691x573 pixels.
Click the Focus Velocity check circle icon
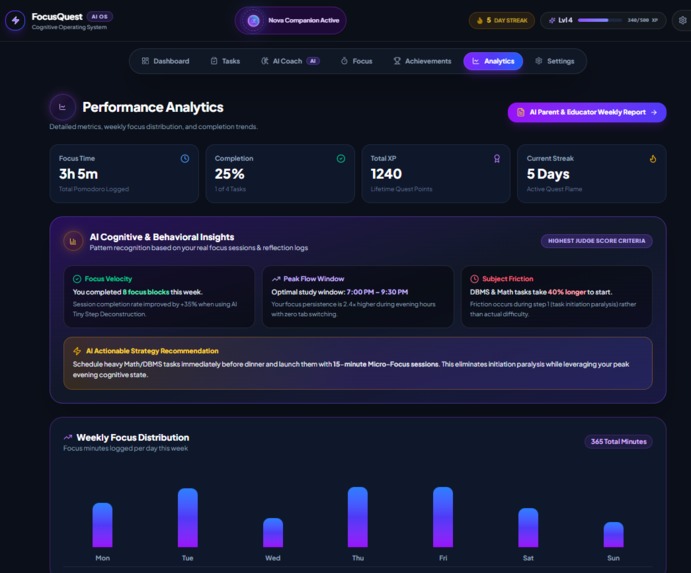[77, 279]
